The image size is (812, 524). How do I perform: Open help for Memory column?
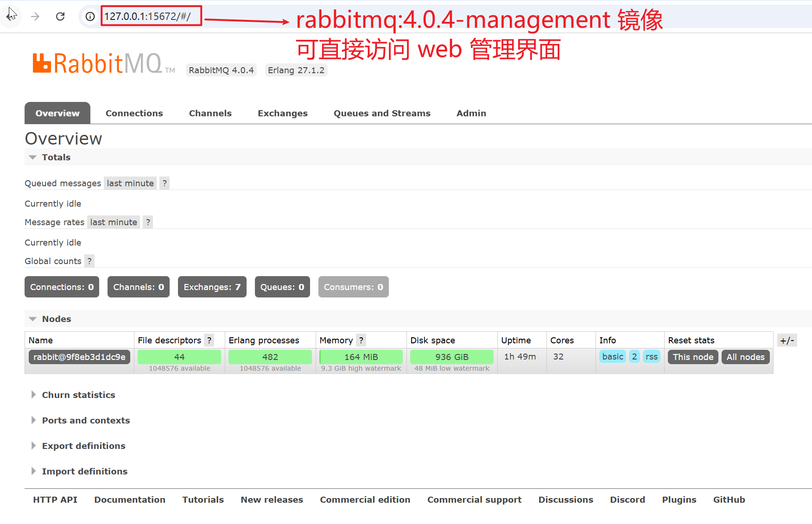click(361, 340)
